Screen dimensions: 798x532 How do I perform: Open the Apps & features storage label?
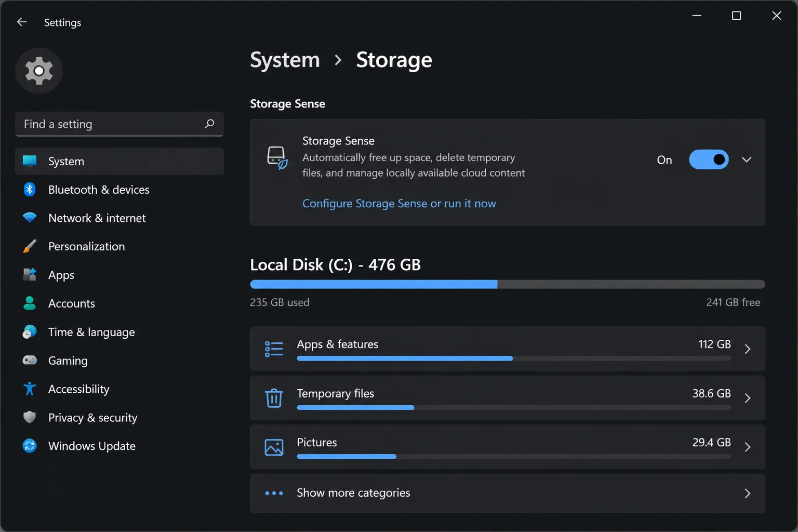point(337,344)
